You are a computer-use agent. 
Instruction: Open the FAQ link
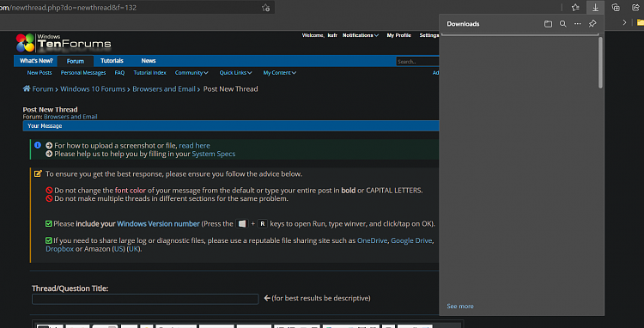(119, 73)
